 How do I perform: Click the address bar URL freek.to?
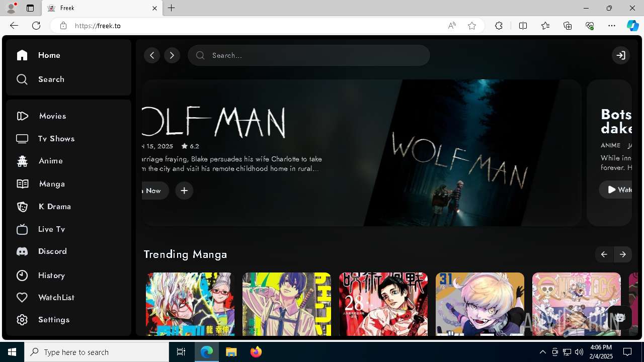[98, 26]
